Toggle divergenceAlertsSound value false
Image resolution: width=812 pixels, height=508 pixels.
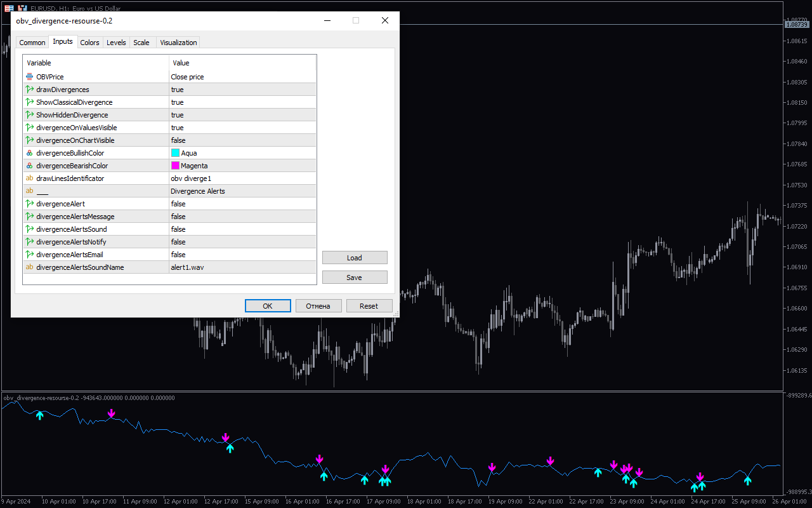click(x=242, y=229)
